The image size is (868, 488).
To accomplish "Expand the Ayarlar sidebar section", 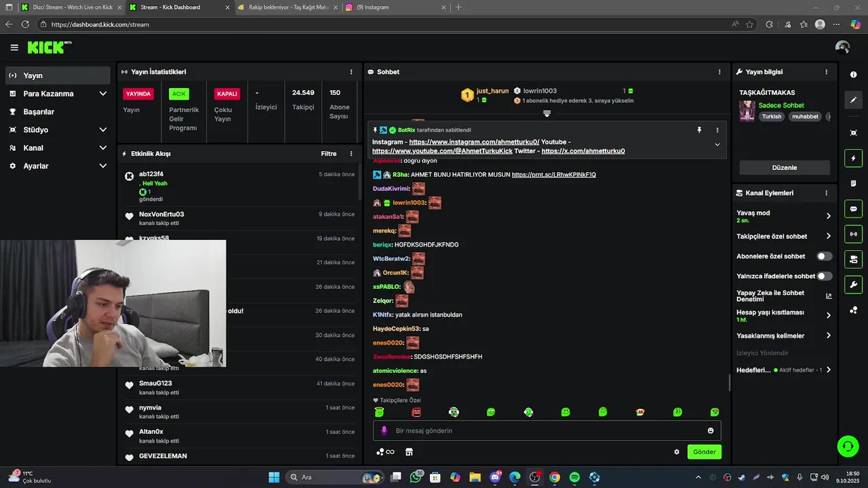I will (103, 166).
